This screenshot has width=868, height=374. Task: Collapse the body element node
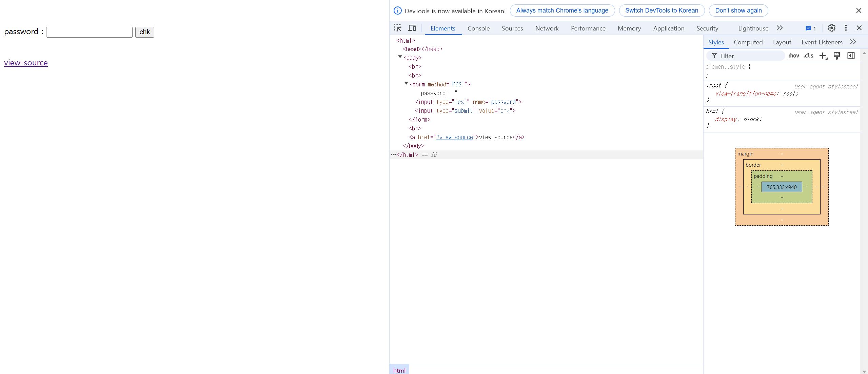click(x=400, y=57)
